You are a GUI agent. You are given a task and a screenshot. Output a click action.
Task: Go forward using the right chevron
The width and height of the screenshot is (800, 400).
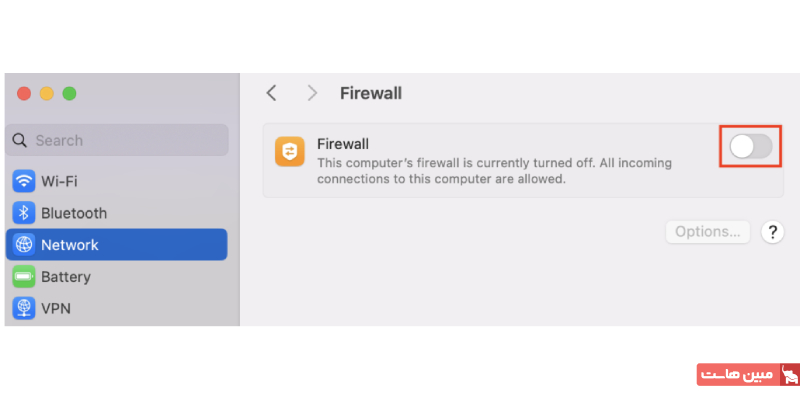(312, 93)
